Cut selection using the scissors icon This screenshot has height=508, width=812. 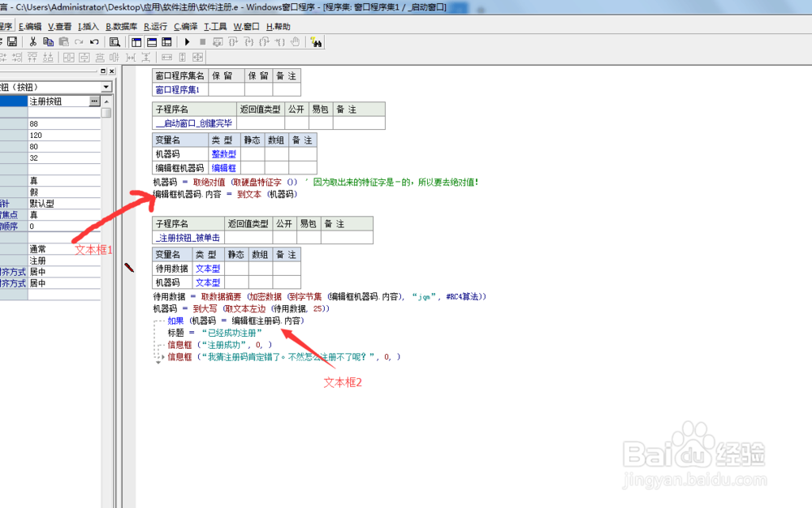click(x=32, y=42)
